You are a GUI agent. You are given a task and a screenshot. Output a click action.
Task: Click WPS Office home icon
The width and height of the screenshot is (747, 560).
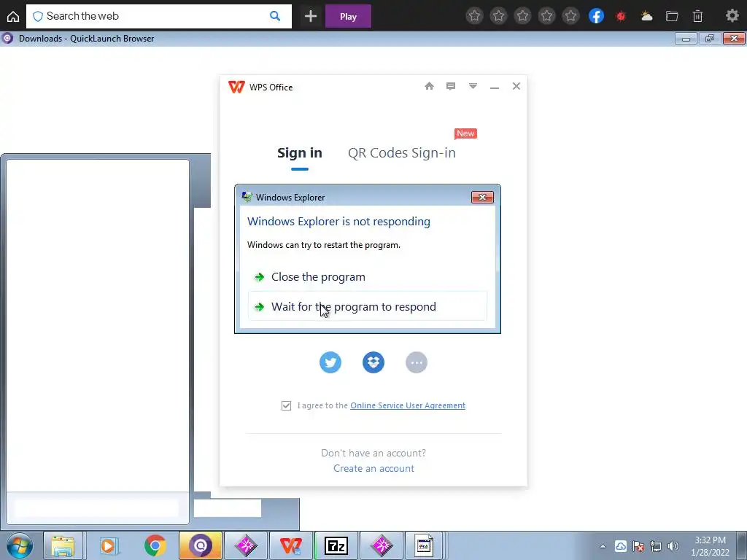point(429,86)
